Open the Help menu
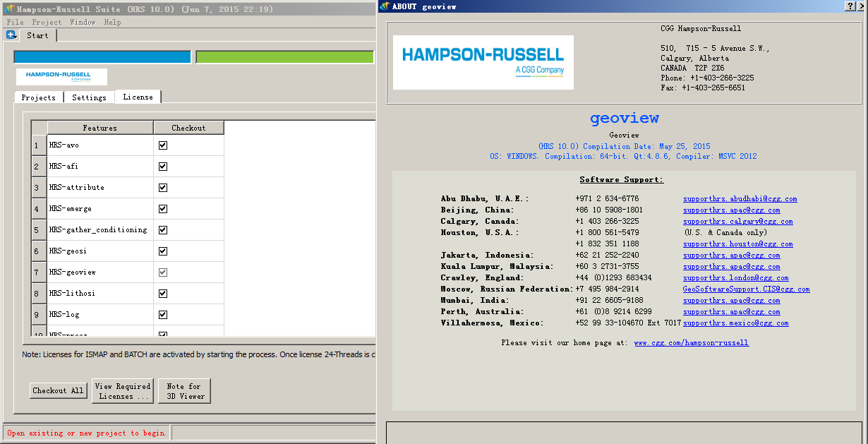 pyautogui.click(x=112, y=23)
